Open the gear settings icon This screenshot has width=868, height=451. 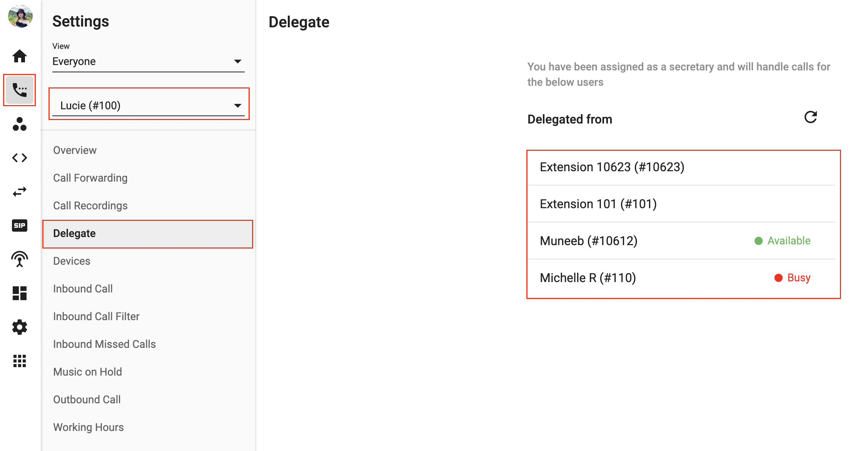click(20, 327)
